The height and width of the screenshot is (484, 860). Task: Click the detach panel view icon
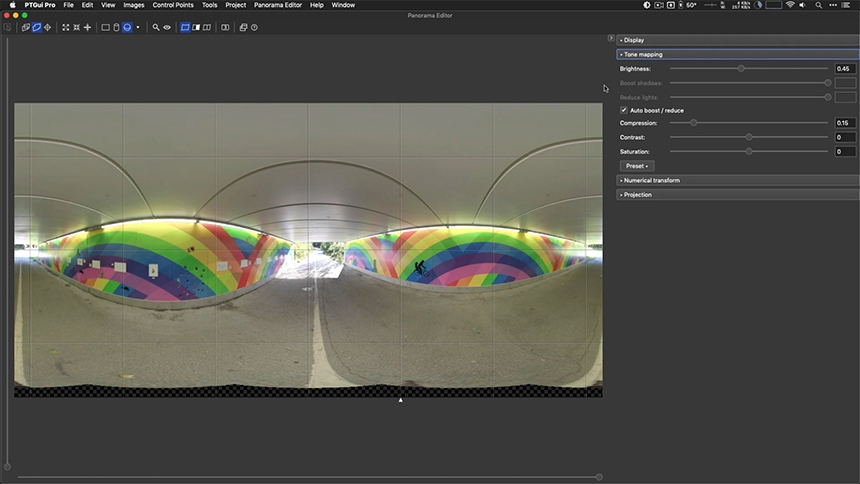point(225,27)
